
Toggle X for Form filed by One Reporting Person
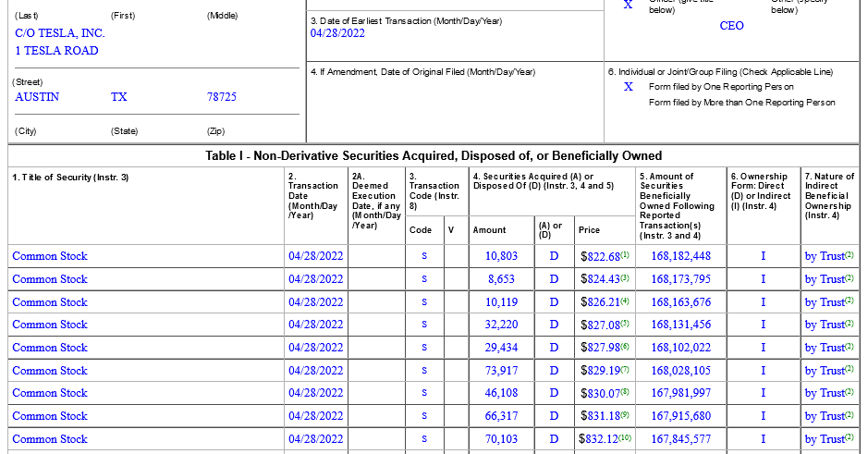[629, 87]
